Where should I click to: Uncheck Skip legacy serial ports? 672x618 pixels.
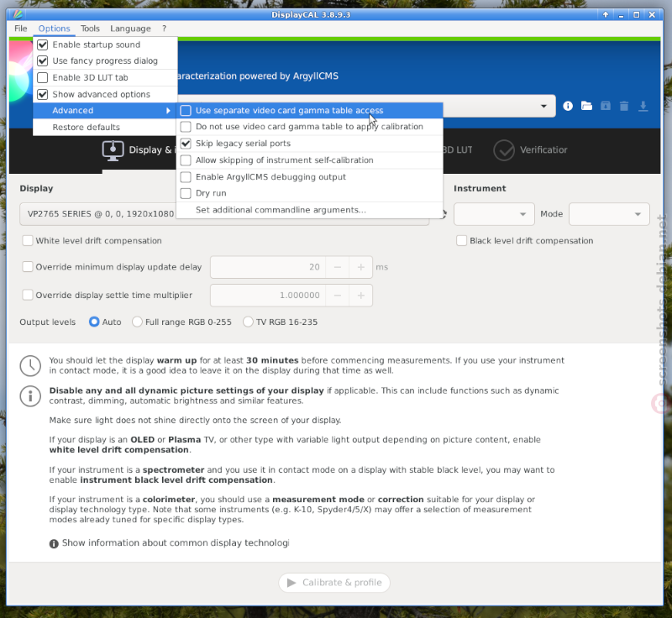[309, 144]
